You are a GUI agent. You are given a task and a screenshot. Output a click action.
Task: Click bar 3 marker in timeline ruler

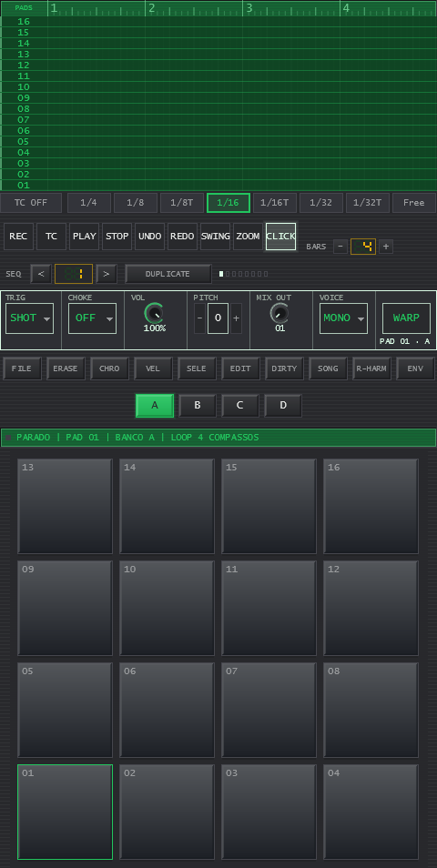coord(249,8)
